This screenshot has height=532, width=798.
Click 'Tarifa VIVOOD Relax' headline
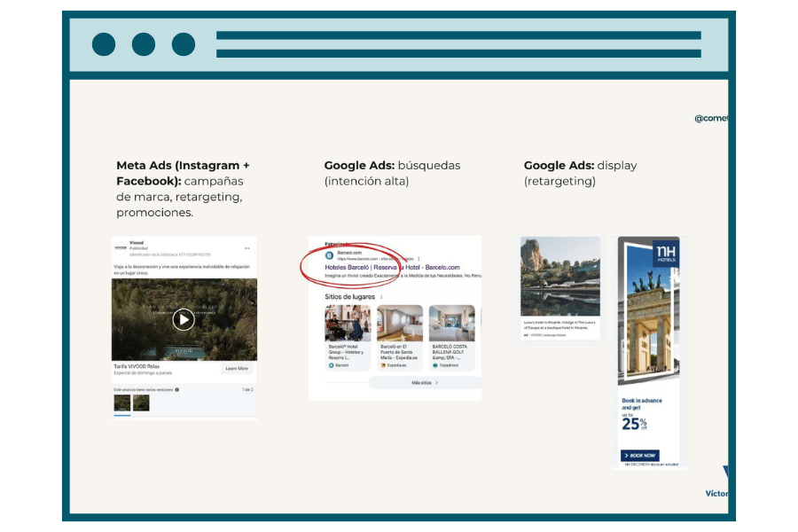coord(137,366)
